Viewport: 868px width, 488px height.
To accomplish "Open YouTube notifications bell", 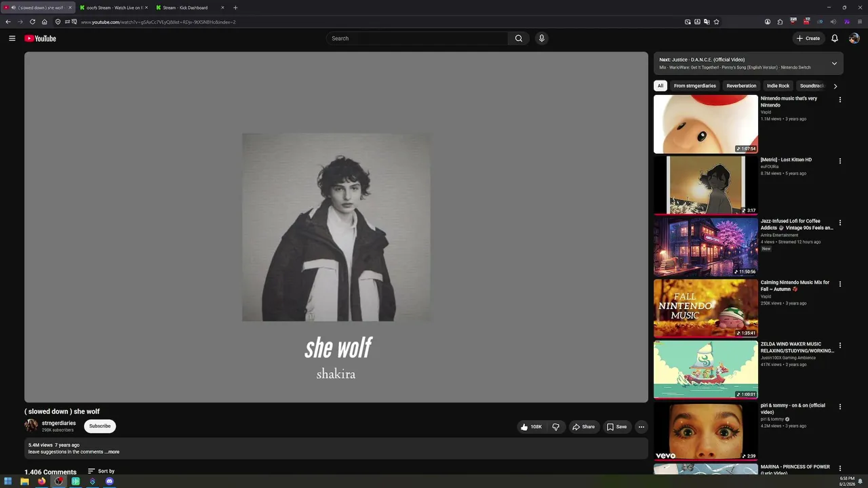I will click(835, 39).
